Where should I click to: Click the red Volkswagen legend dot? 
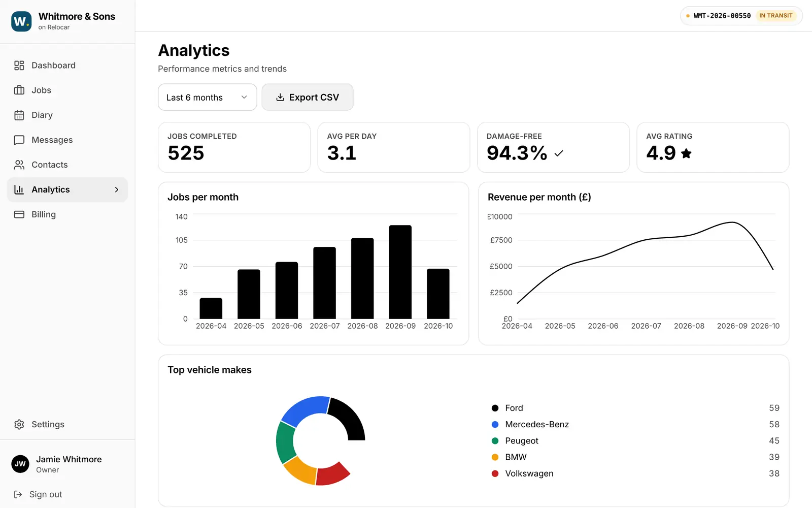495,473
